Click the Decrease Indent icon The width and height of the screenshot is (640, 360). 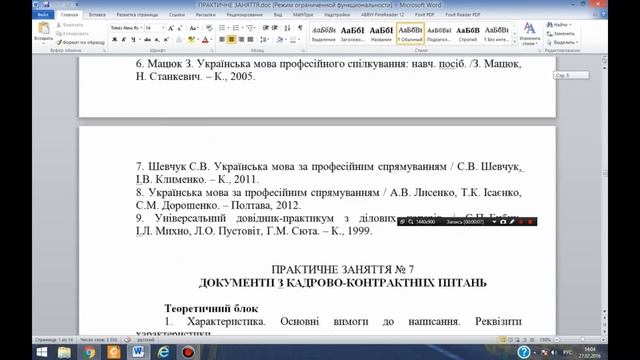tap(265, 28)
